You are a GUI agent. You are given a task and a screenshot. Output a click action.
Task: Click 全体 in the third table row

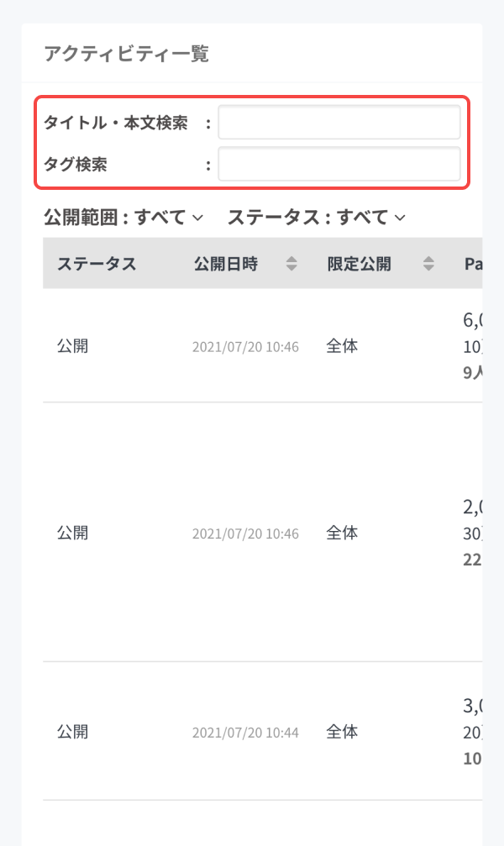(342, 732)
